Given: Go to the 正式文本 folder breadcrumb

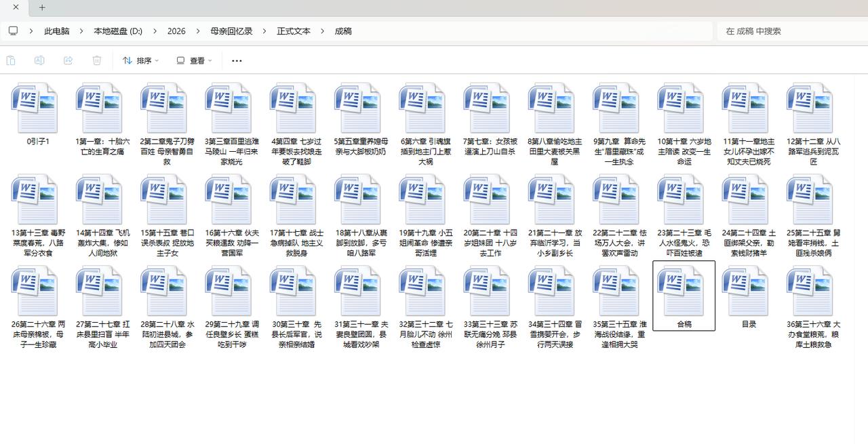Looking at the screenshot, I should [x=294, y=31].
